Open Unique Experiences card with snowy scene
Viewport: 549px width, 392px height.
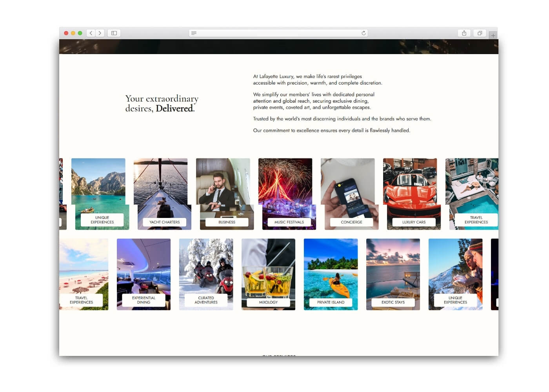click(x=455, y=274)
